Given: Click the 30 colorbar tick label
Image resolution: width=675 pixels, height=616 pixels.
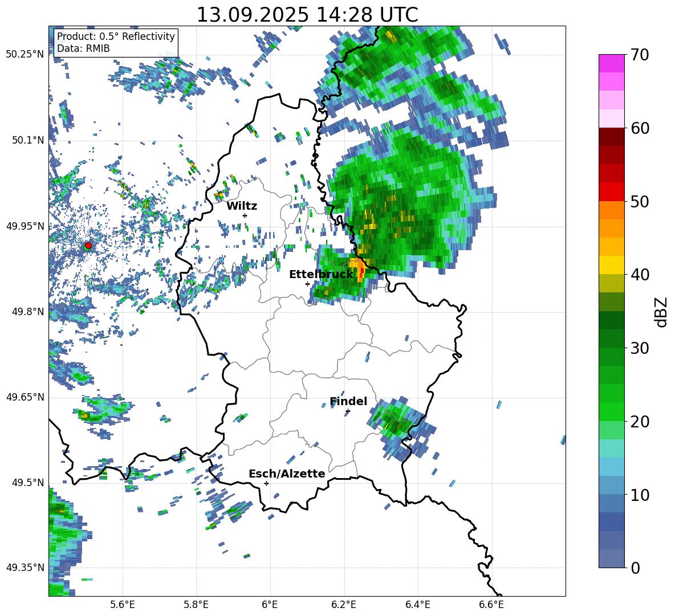Looking at the screenshot, I should click(640, 348).
